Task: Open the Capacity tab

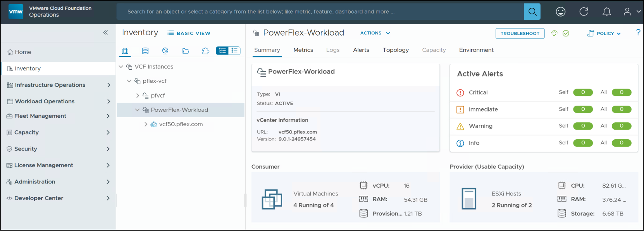Action: [434, 50]
